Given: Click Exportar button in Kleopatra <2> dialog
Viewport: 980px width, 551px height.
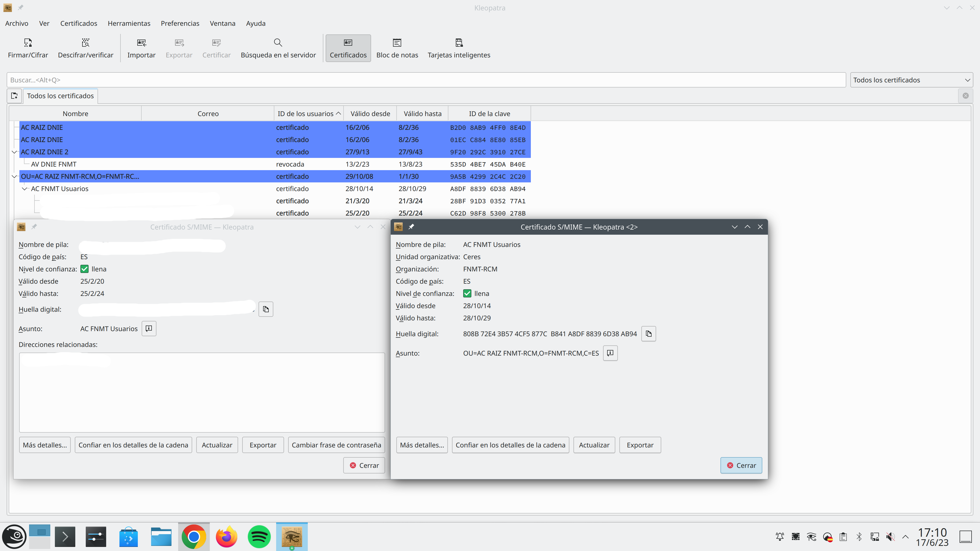Looking at the screenshot, I should click(640, 445).
